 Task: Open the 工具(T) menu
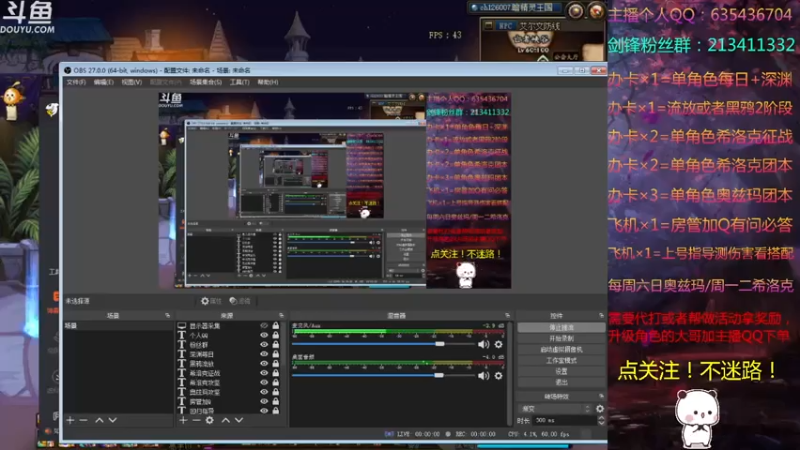[x=239, y=82]
